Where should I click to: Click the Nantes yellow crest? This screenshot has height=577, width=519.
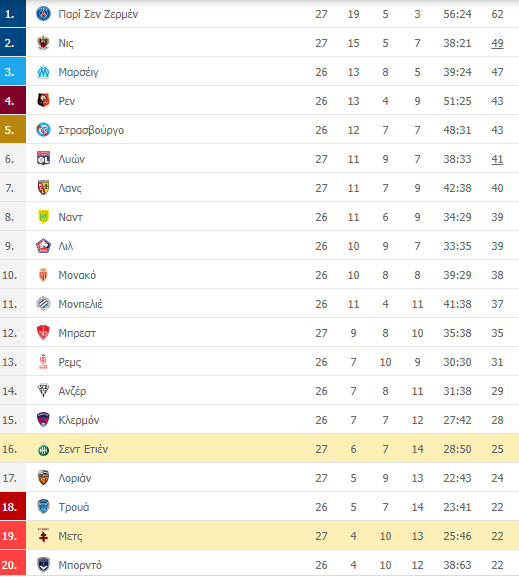[x=43, y=217]
